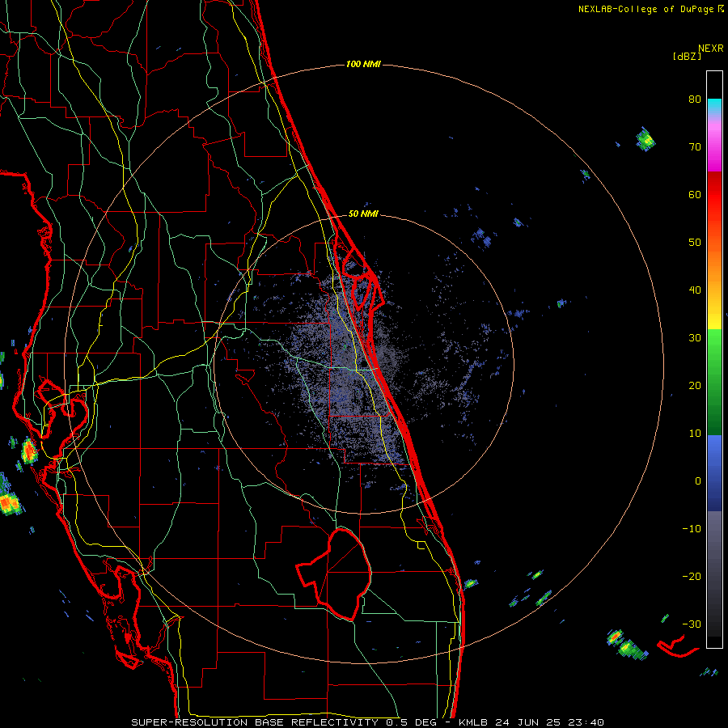
Task: Click the NEXR label above the color scale
Action: [x=710, y=49]
